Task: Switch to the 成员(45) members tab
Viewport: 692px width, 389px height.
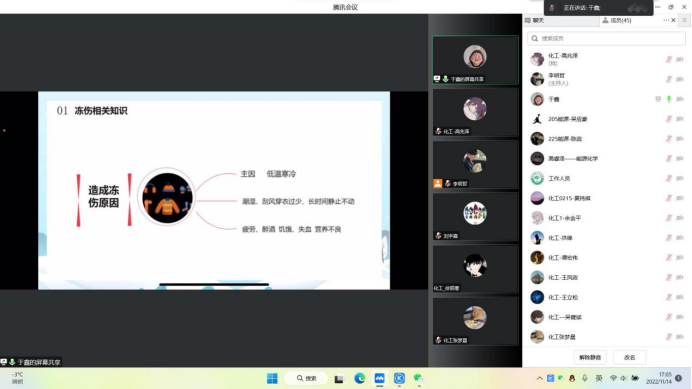Action: coord(617,20)
